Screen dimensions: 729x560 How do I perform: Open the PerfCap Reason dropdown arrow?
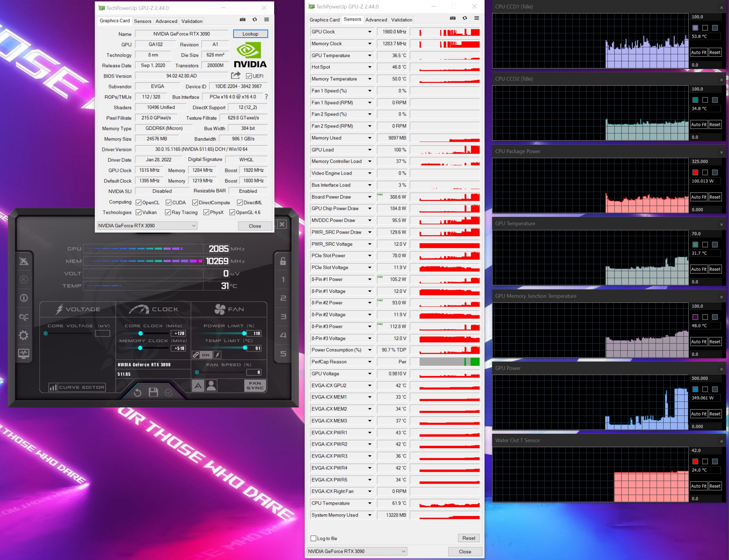[370, 362]
